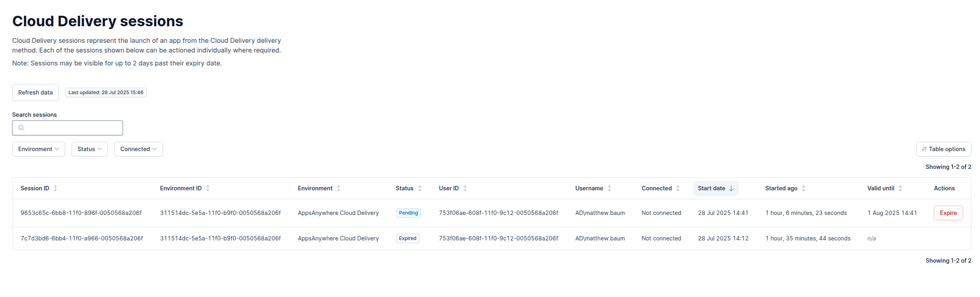Image resolution: width=980 pixels, height=297 pixels.
Task: Select the Expired session ID 7c7d3bd6 row
Action: click(82, 238)
